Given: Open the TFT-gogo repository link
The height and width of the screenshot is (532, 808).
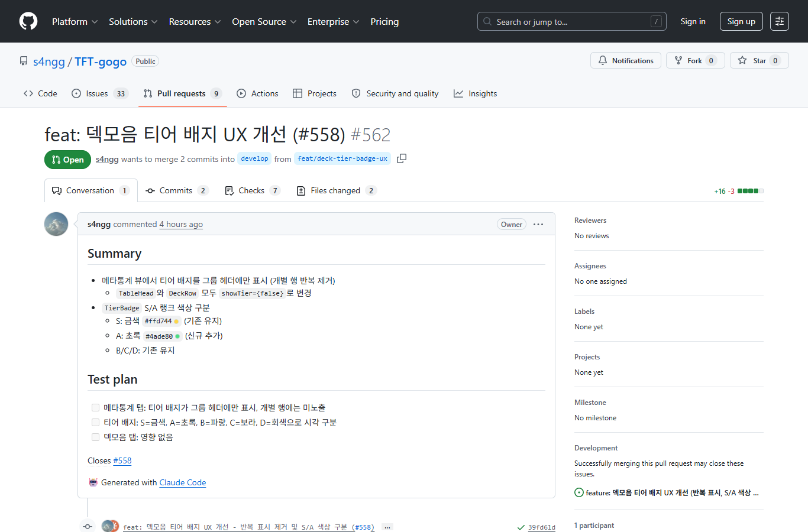Looking at the screenshot, I should point(101,61).
